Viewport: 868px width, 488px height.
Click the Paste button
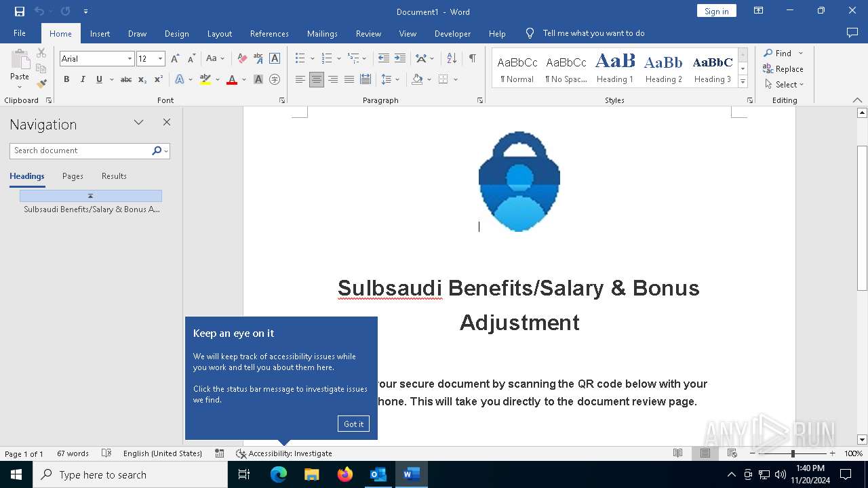coord(20,69)
